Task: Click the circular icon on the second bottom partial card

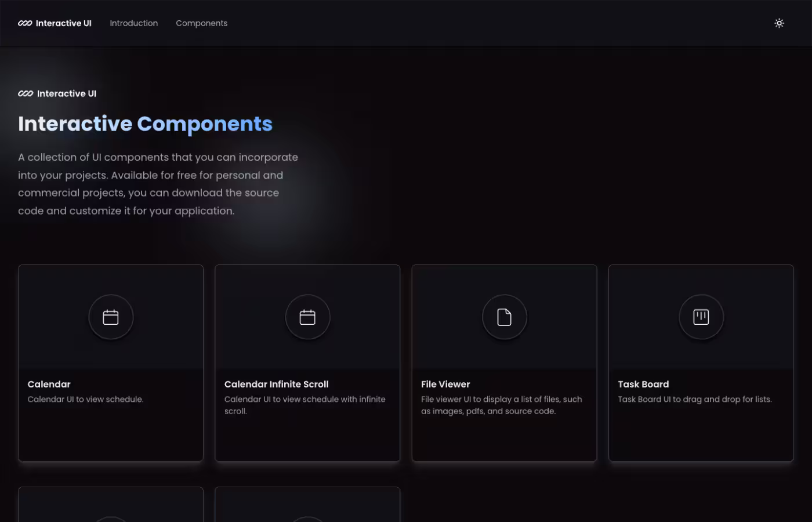Action: (x=307, y=519)
